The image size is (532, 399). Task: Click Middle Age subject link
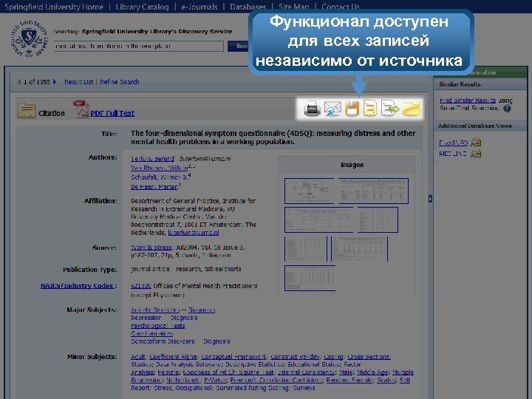(x=372, y=372)
